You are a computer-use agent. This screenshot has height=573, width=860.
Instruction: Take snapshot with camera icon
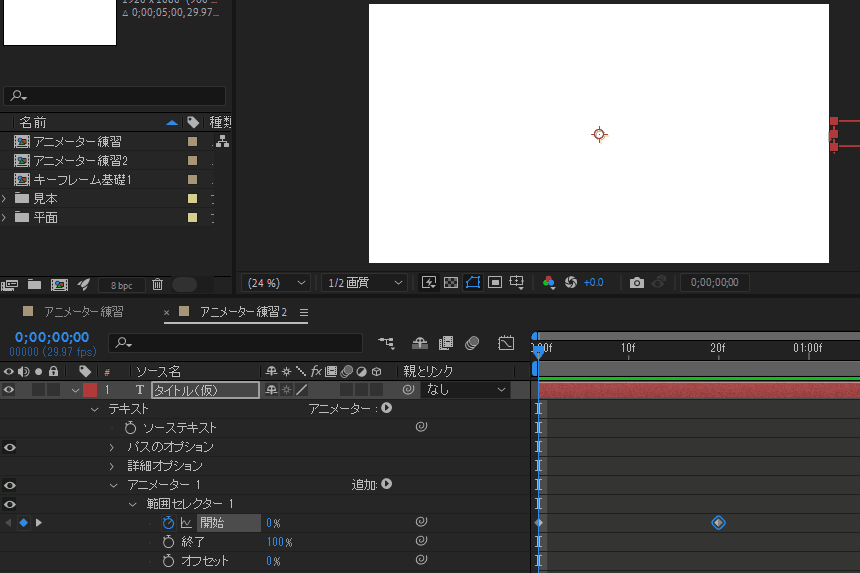[x=637, y=282]
